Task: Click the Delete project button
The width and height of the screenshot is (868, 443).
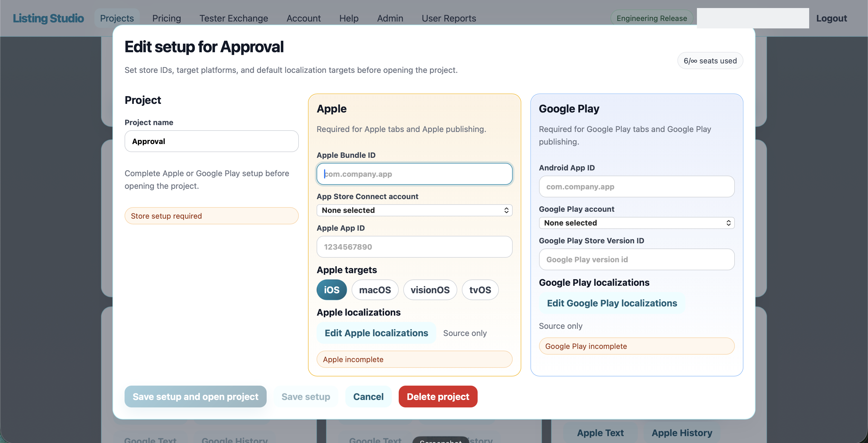Action: coord(438,397)
